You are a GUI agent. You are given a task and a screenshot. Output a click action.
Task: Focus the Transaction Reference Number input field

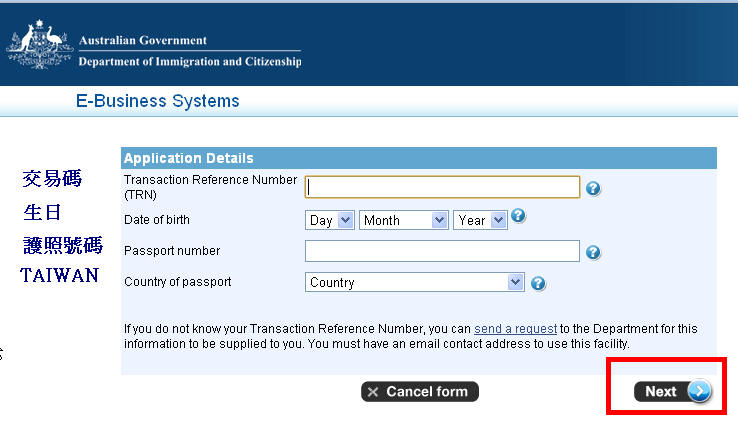click(x=442, y=187)
